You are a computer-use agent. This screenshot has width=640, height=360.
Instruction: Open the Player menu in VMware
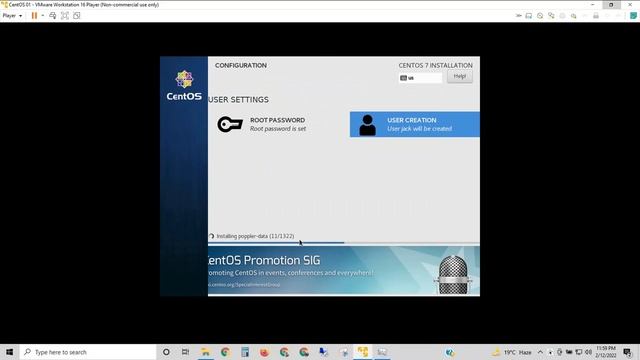coord(12,16)
